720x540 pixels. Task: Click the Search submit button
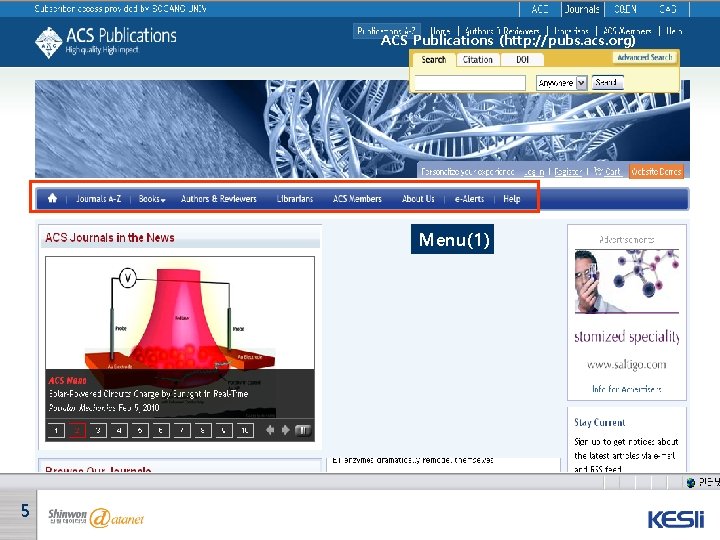click(x=607, y=82)
